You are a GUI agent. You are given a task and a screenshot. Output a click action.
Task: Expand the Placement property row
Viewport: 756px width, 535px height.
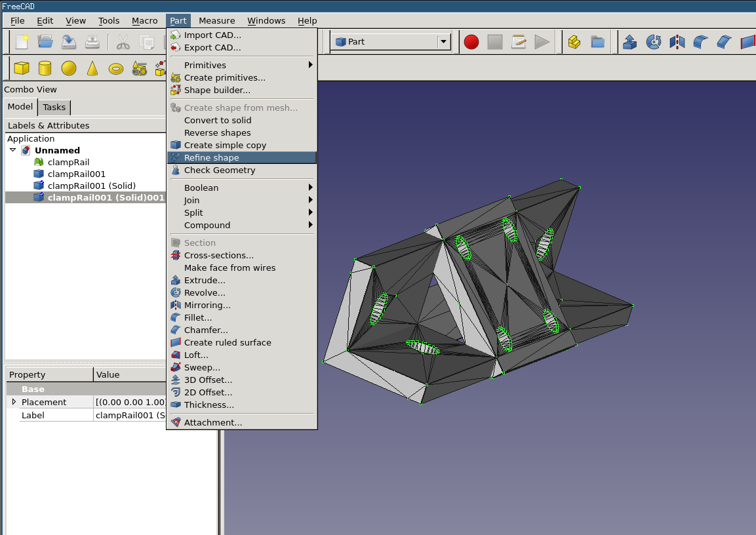pyautogui.click(x=14, y=402)
